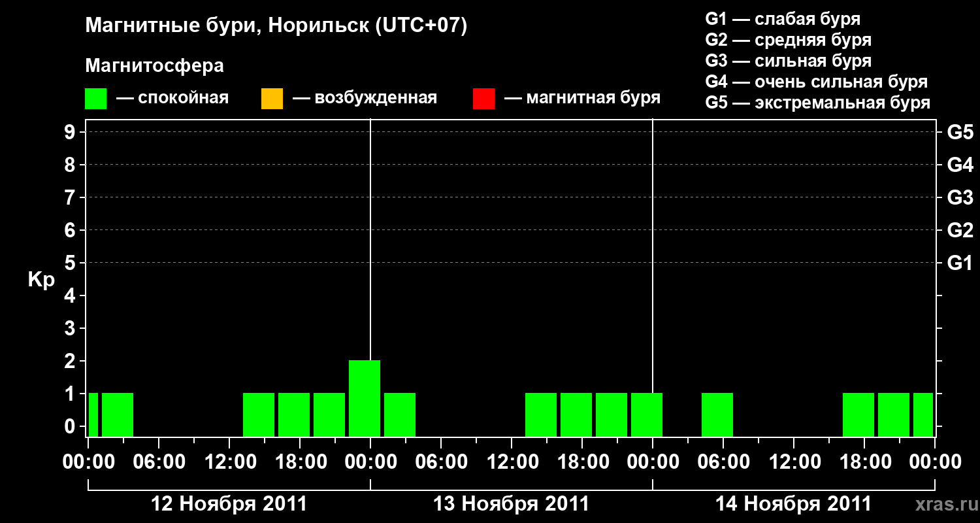This screenshot has height=523, width=980.
Task: Click the right-axis 'G1' tick label
Action: (960, 263)
